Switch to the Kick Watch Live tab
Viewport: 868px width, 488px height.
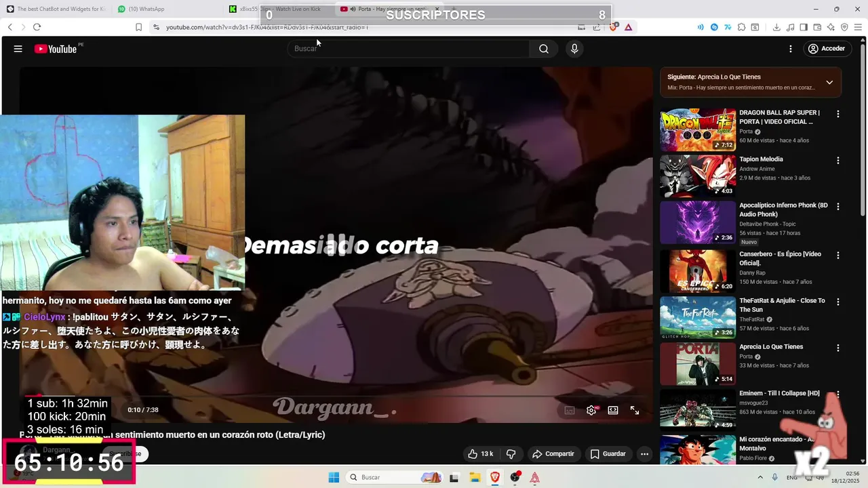coord(279,9)
